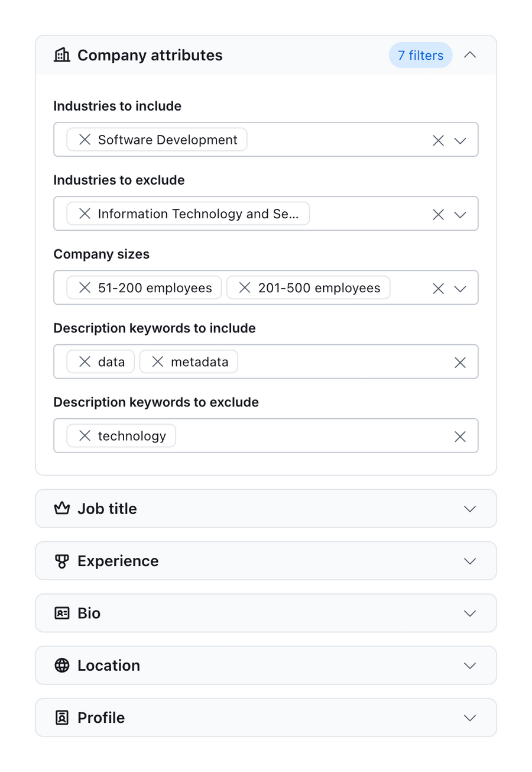Expand the Location section
This screenshot has width=532, height=772.
click(470, 665)
